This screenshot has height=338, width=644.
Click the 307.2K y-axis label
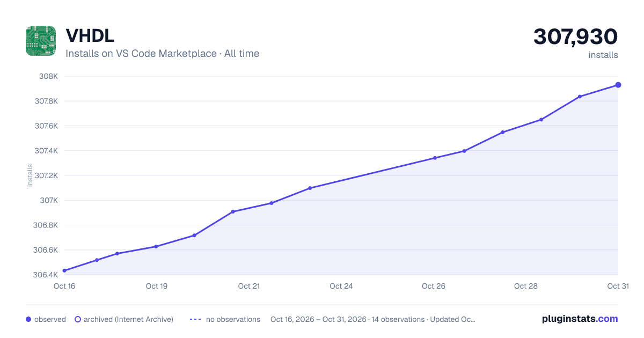point(46,175)
